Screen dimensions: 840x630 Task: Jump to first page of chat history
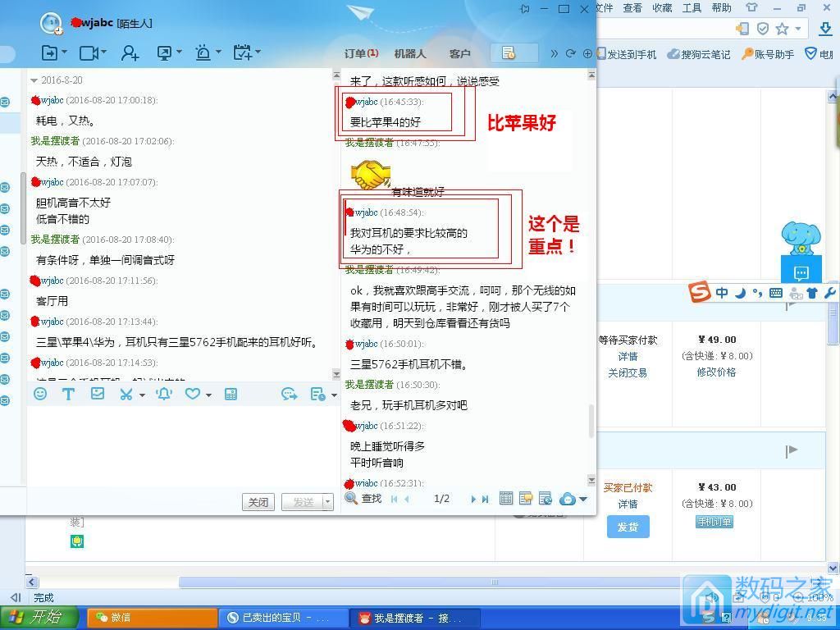(394, 500)
